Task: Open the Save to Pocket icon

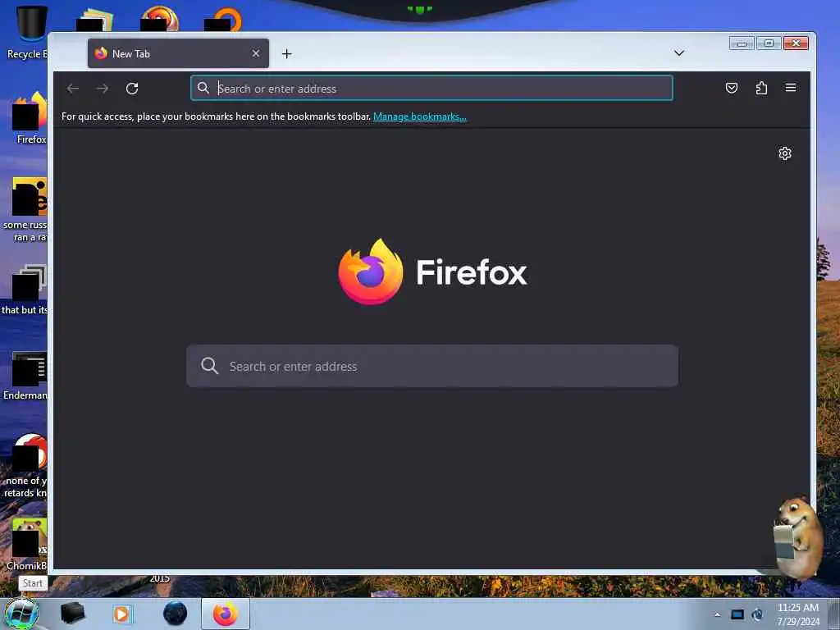Action: pyautogui.click(x=731, y=88)
